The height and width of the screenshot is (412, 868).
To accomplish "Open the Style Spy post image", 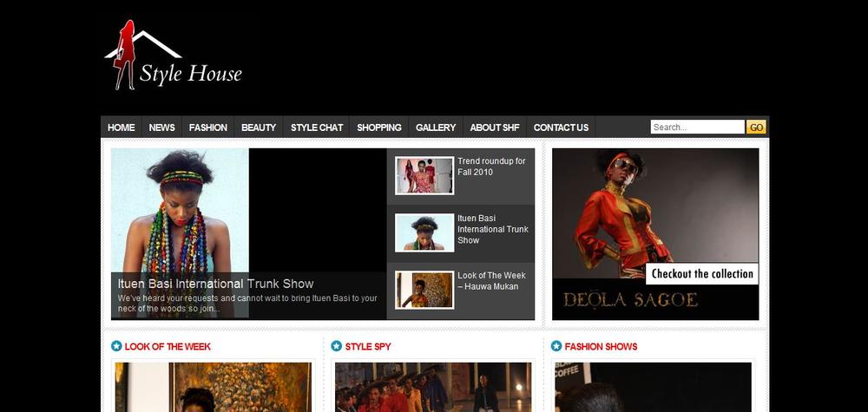I will pyautogui.click(x=433, y=387).
